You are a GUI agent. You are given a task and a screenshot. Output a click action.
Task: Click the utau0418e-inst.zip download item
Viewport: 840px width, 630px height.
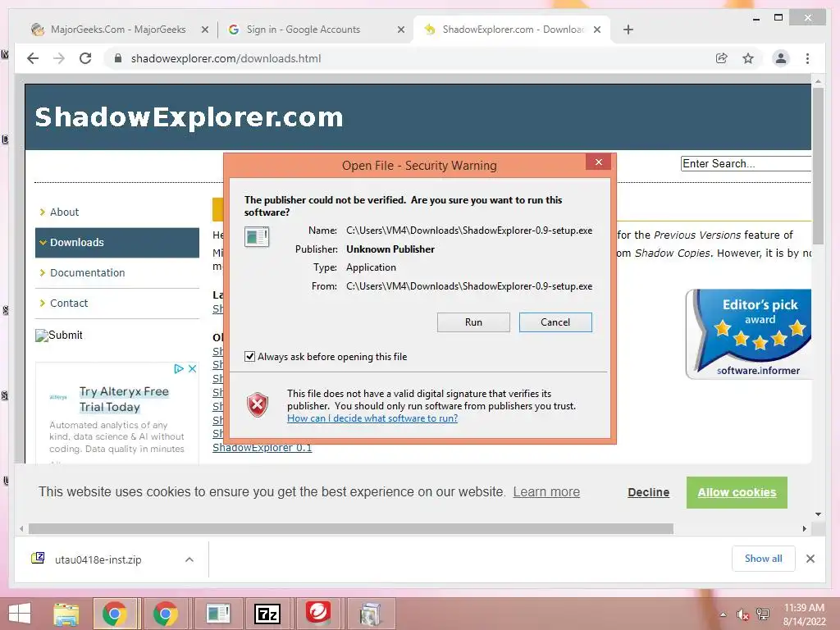(98, 559)
